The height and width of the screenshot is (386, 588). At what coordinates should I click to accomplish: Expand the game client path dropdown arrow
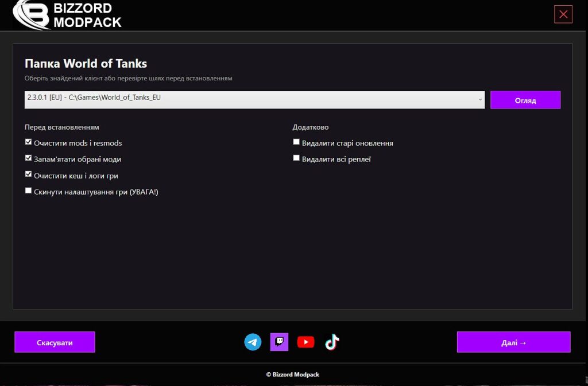click(480, 100)
